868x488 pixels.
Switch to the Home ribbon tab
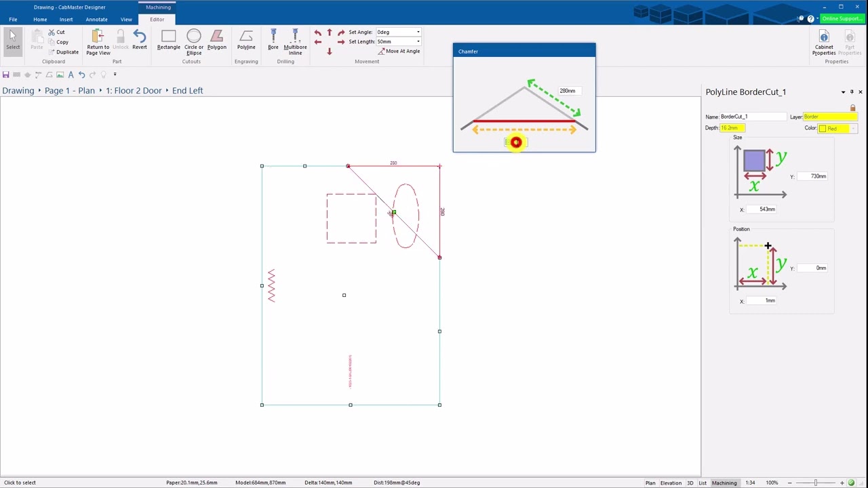pos(40,19)
